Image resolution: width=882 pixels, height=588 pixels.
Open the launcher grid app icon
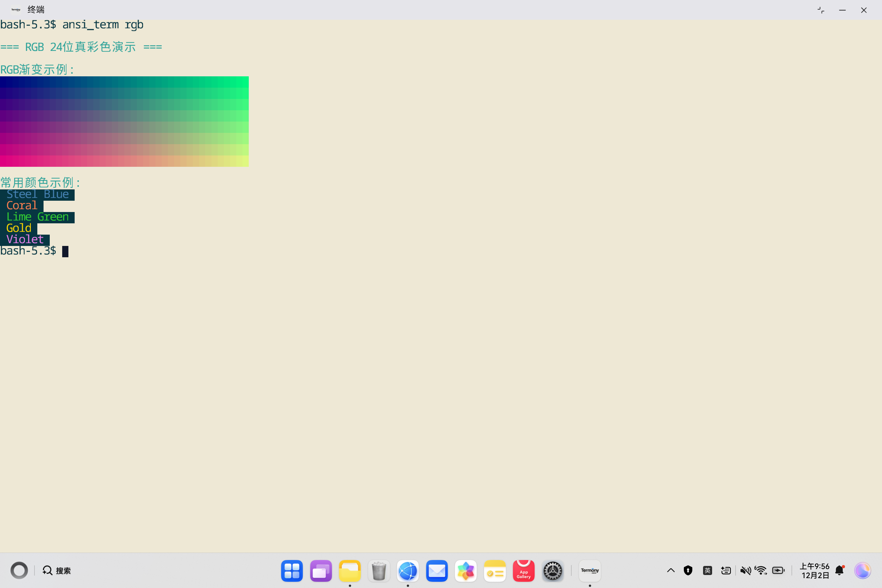tap(292, 571)
